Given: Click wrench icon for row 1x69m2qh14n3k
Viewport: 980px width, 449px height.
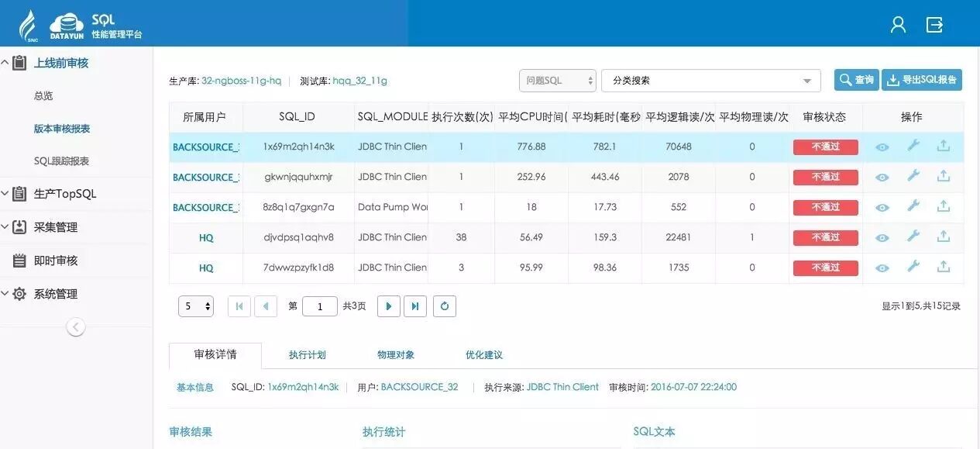Looking at the screenshot, I should [x=913, y=145].
